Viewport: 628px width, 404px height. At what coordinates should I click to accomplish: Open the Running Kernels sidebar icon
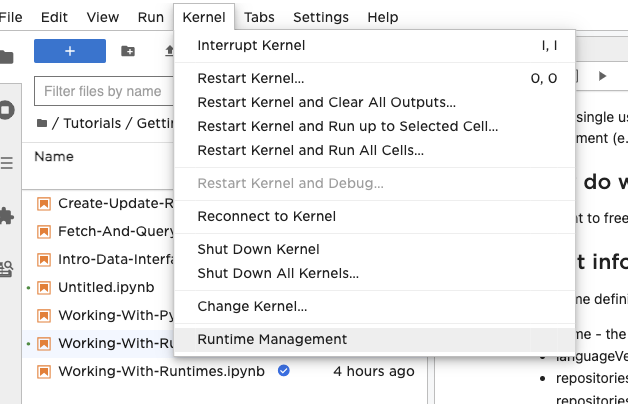(7, 109)
